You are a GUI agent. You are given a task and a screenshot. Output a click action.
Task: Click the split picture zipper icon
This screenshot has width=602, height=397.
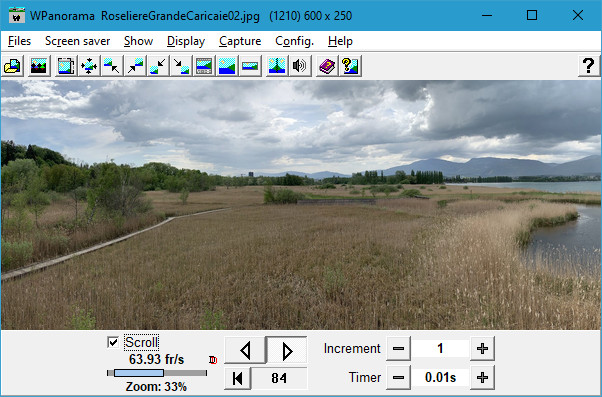tap(277, 66)
